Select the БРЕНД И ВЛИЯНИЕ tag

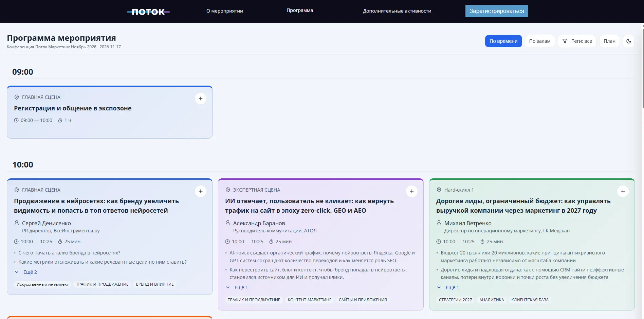[x=155, y=284]
